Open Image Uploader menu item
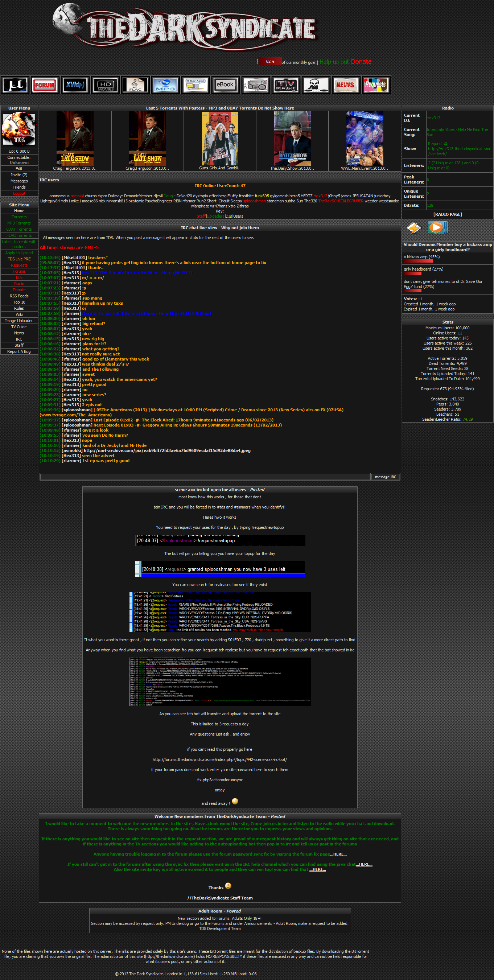The height and width of the screenshot is (980, 494). pyautogui.click(x=19, y=321)
